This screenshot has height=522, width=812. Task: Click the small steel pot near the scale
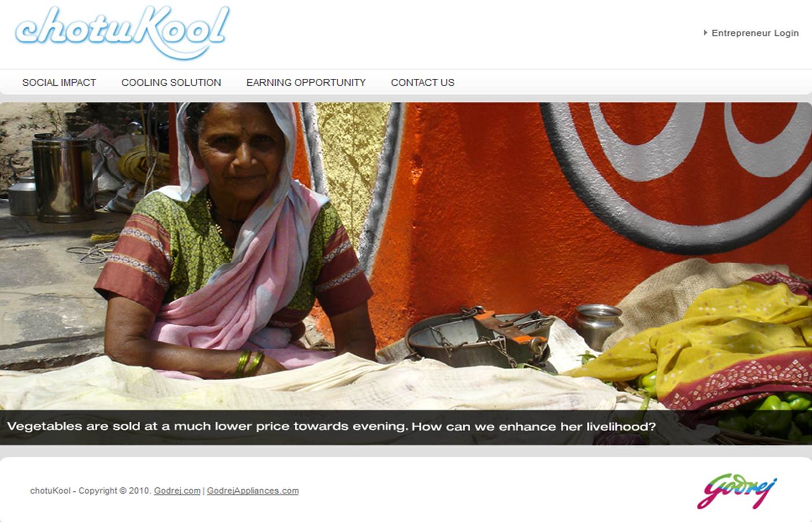[598, 326]
